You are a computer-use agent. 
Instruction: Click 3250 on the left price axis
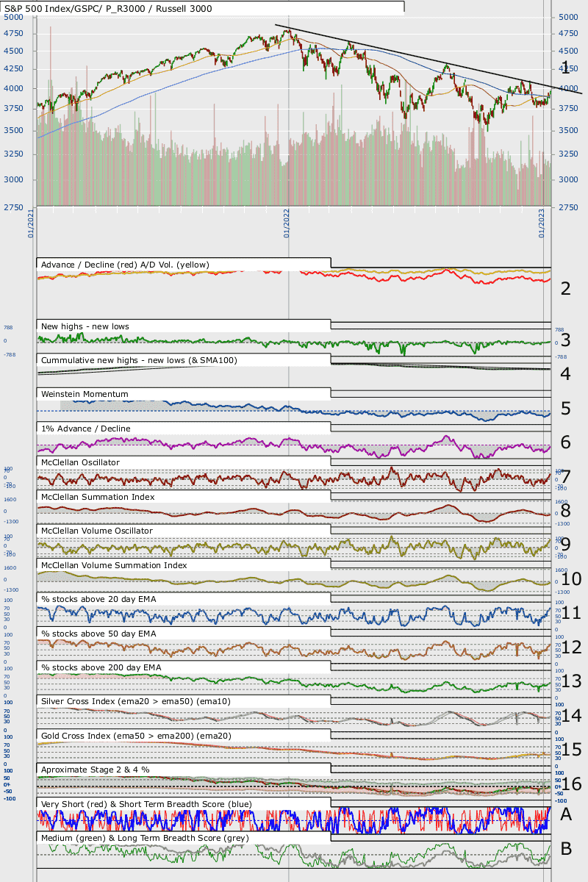(14, 154)
